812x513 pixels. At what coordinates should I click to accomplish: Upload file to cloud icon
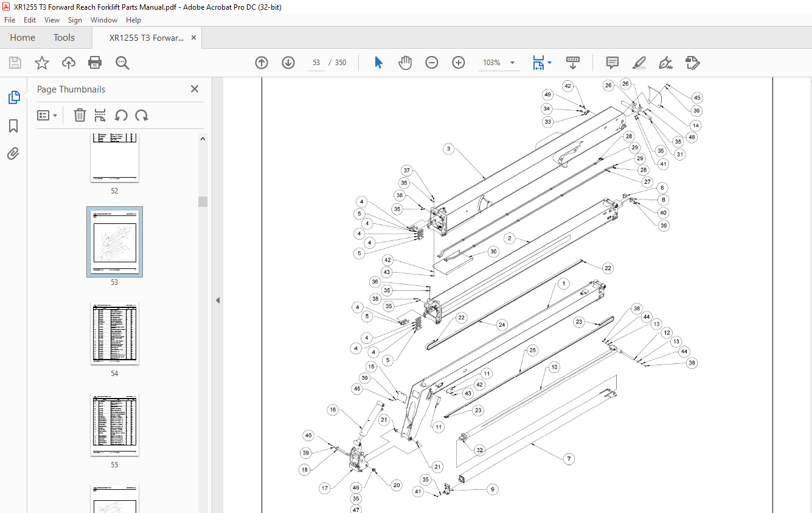[x=69, y=63]
